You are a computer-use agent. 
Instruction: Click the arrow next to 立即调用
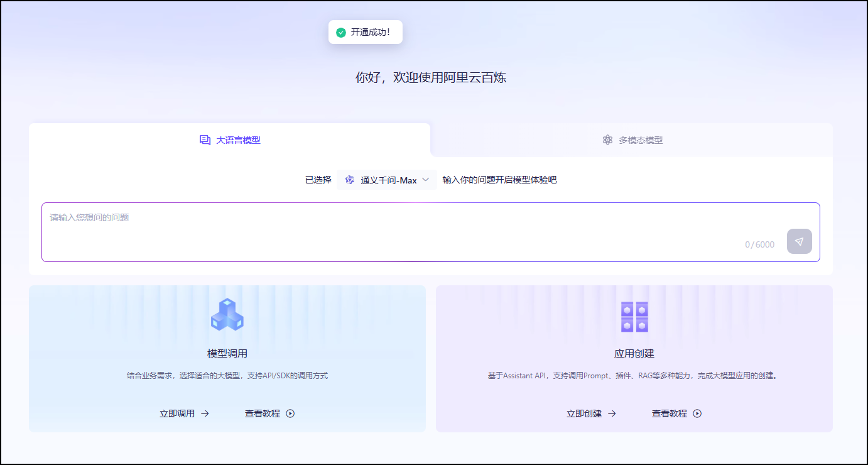[x=205, y=413]
